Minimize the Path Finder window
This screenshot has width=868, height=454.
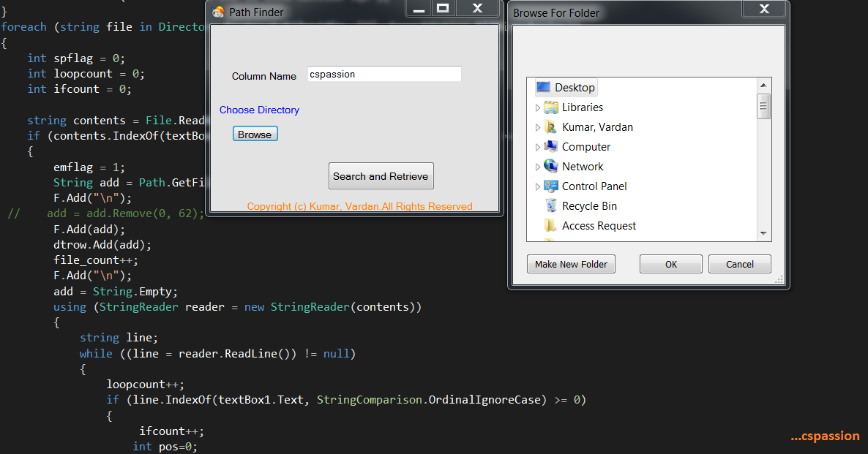419,8
